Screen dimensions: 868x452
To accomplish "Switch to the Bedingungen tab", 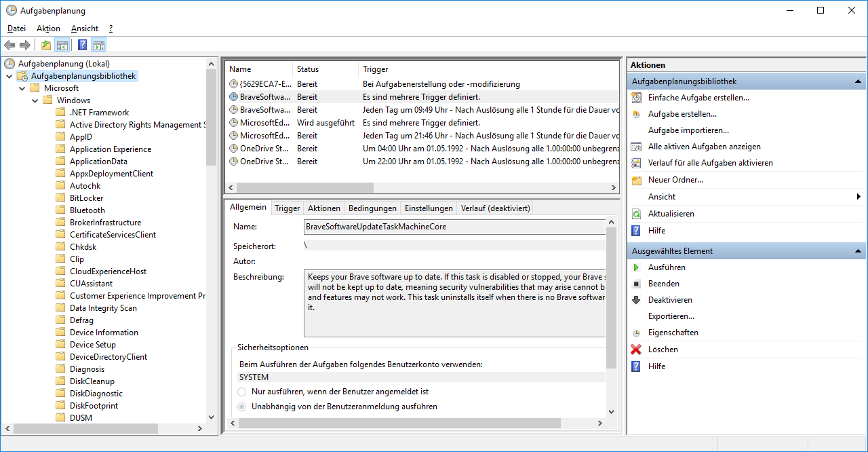I will click(372, 208).
